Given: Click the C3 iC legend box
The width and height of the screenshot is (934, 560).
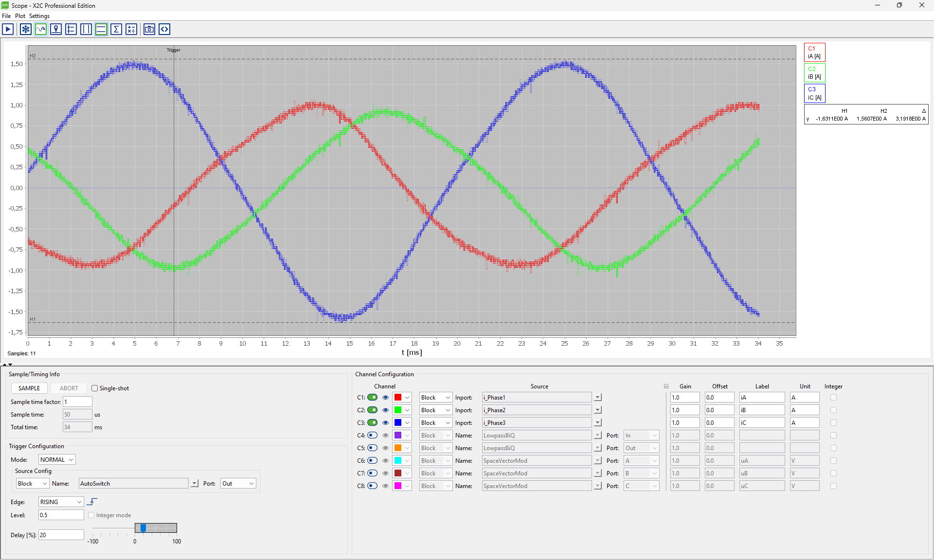Looking at the screenshot, I should (814, 93).
